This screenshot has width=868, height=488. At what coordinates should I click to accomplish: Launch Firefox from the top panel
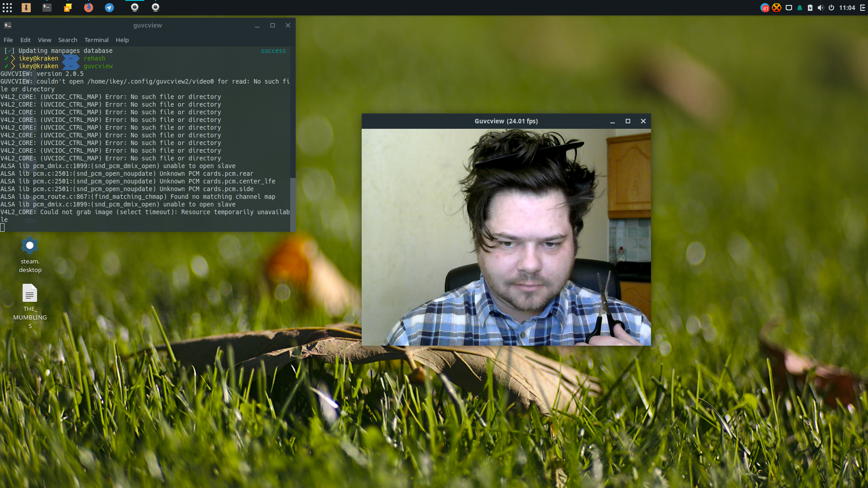89,8
